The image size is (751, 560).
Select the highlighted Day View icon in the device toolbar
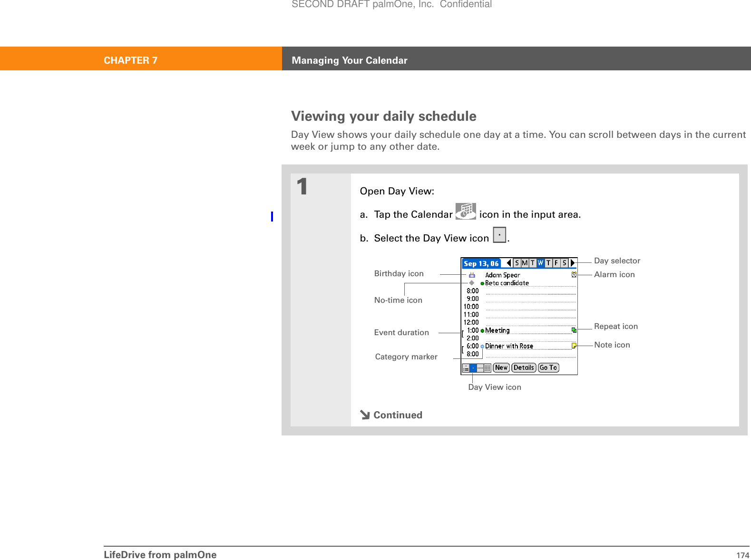coord(473,368)
